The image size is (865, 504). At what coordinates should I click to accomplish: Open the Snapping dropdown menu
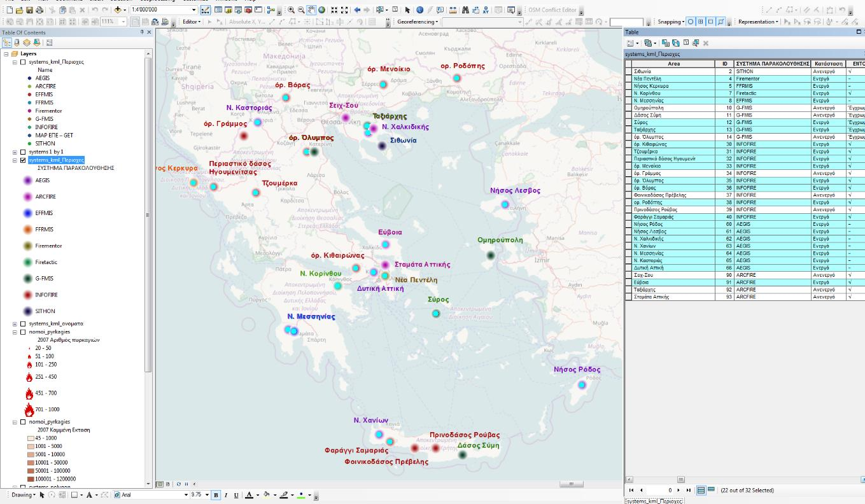coord(671,22)
